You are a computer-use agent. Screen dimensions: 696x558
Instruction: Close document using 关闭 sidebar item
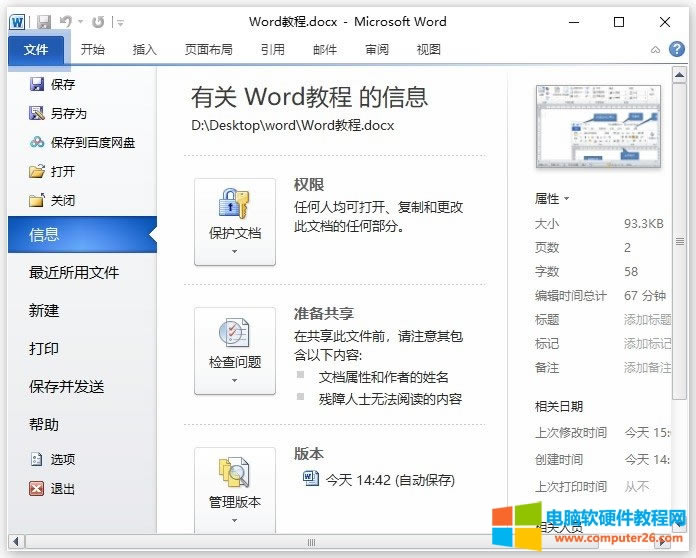(x=62, y=200)
